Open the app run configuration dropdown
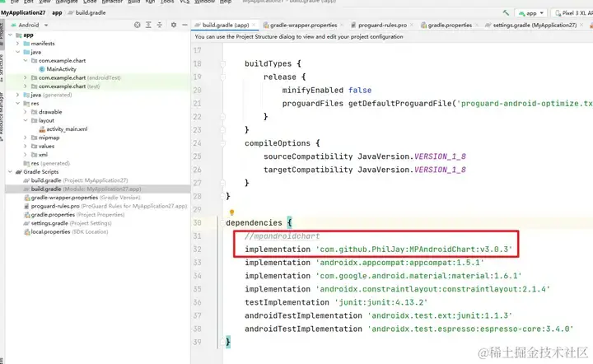Image resolution: width=593 pixels, height=364 pixels. 531,13
